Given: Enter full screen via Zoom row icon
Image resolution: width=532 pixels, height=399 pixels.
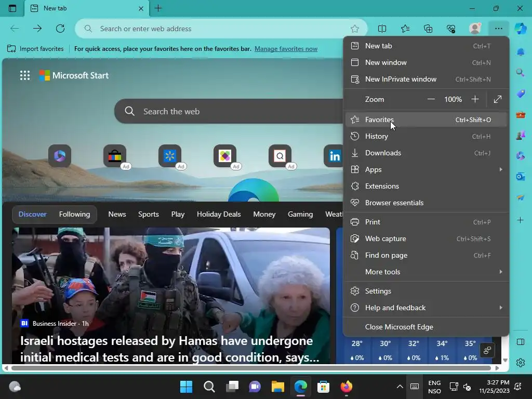Looking at the screenshot, I should pyautogui.click(x=497, y=99).
